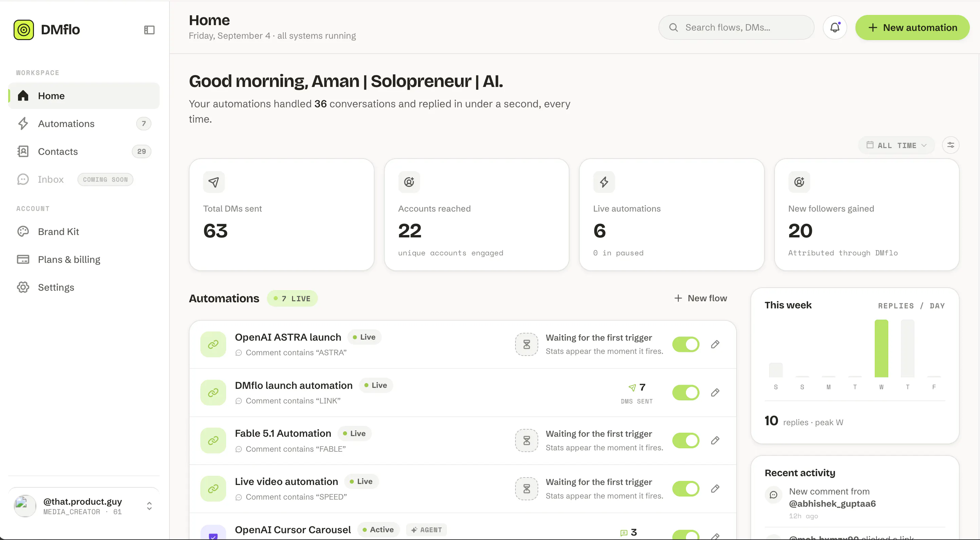This screenshot has width=980, height=540.
Task: Click the COMING SOON badge next to Inbox
Action: (x=105, y=180)
